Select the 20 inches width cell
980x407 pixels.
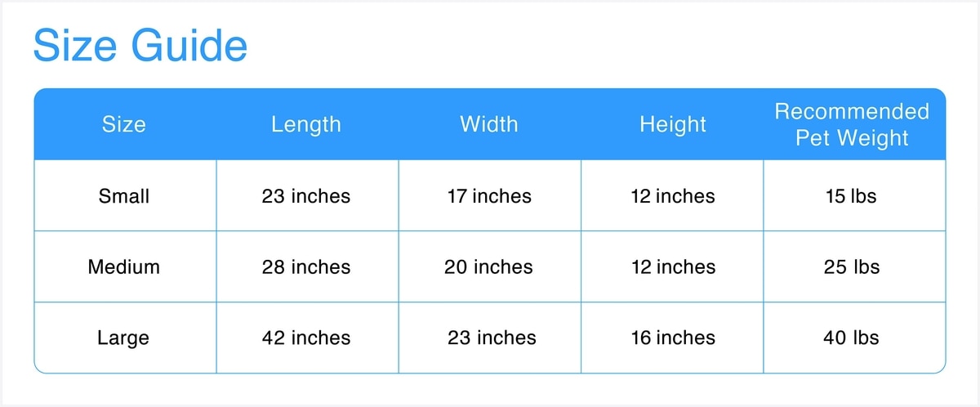[x=488, y=267]
